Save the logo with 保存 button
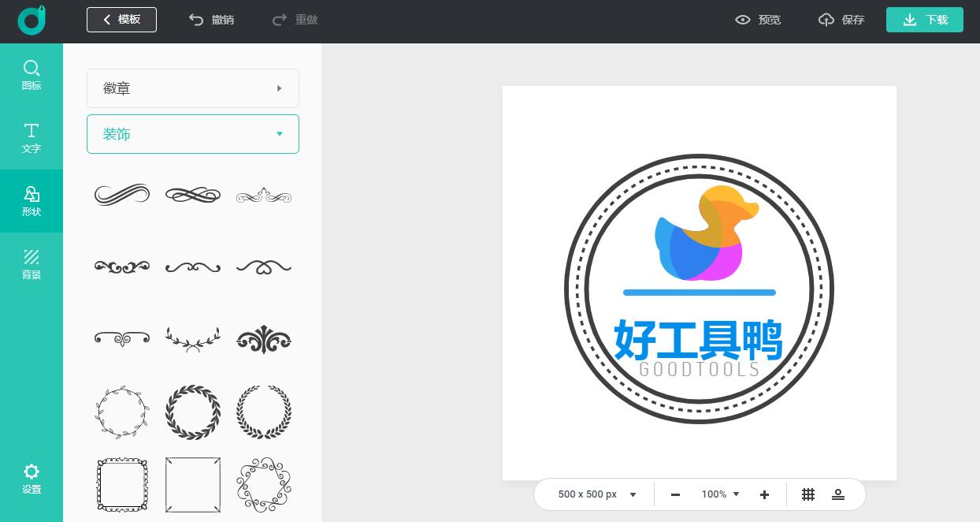Image resolution: width=980 pixels, height=522 pixels. 841,20
